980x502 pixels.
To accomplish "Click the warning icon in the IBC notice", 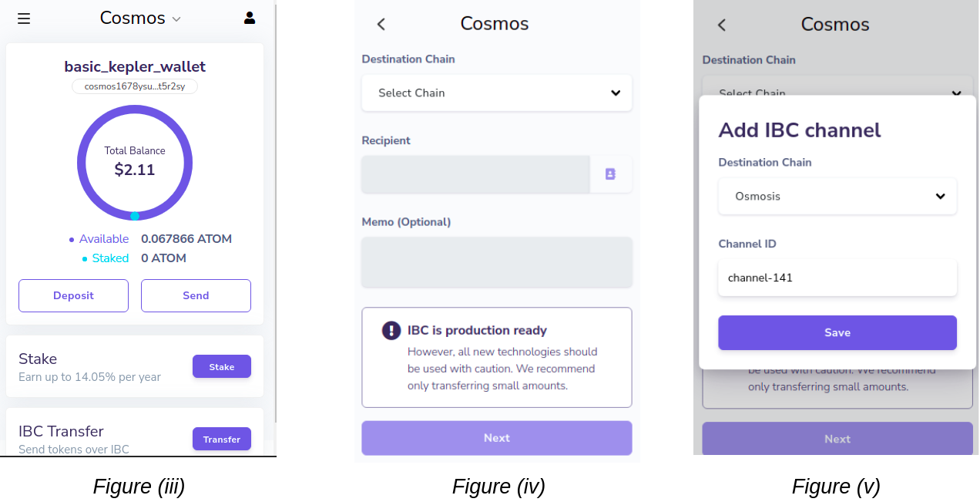I will coord(391,331).
